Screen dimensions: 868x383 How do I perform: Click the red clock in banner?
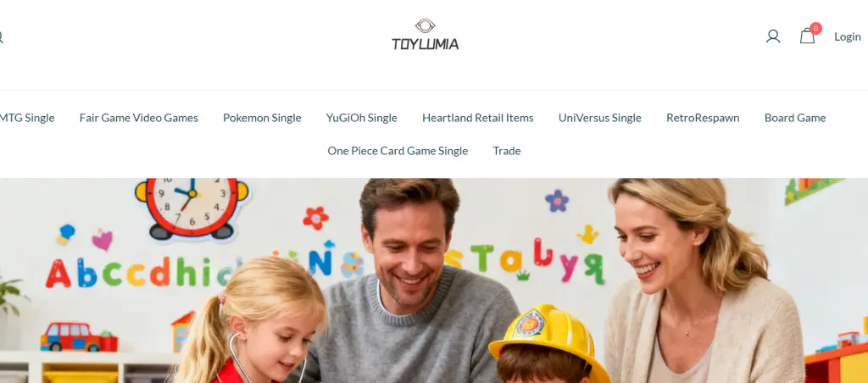click(192, 207)
